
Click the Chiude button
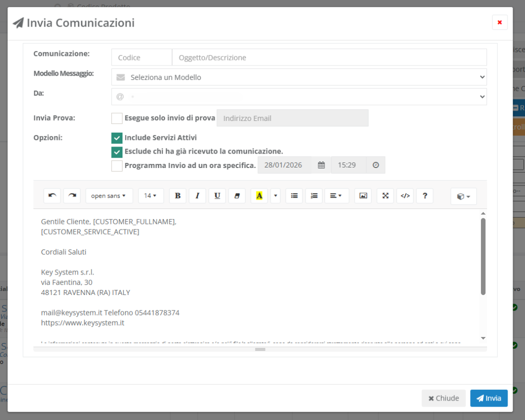click(443, 398)
